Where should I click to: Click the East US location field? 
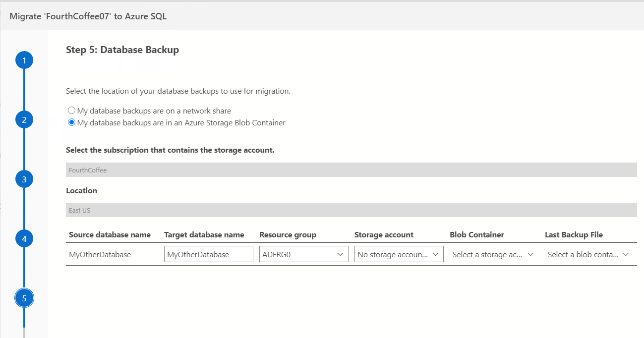(351, 210)
